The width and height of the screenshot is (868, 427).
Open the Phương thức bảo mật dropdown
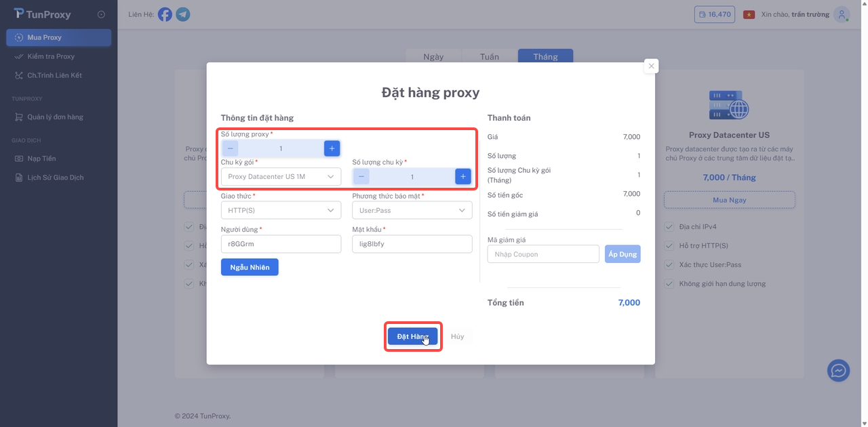point(411,210)
